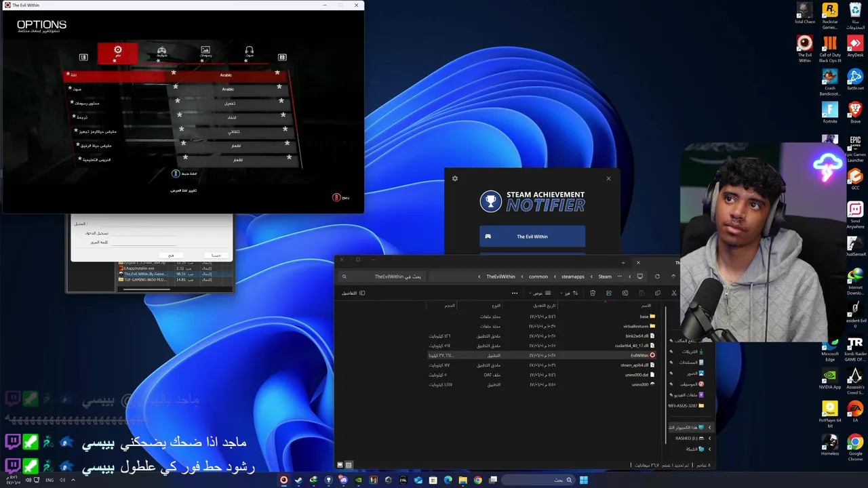The width and height of the screenshot is (868, 488).
Task: Open the View dropdown in Explorer toolbar
Action: coord(540,293)
